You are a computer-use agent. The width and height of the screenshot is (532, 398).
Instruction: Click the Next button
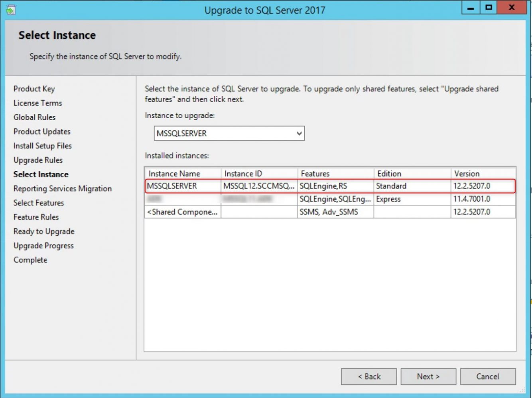(428, 376)
